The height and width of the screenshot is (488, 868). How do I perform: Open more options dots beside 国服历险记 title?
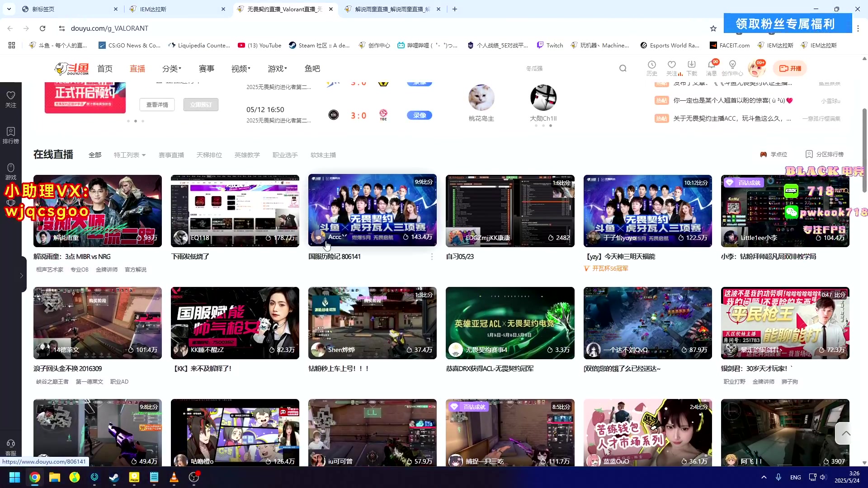click(432, 257)
